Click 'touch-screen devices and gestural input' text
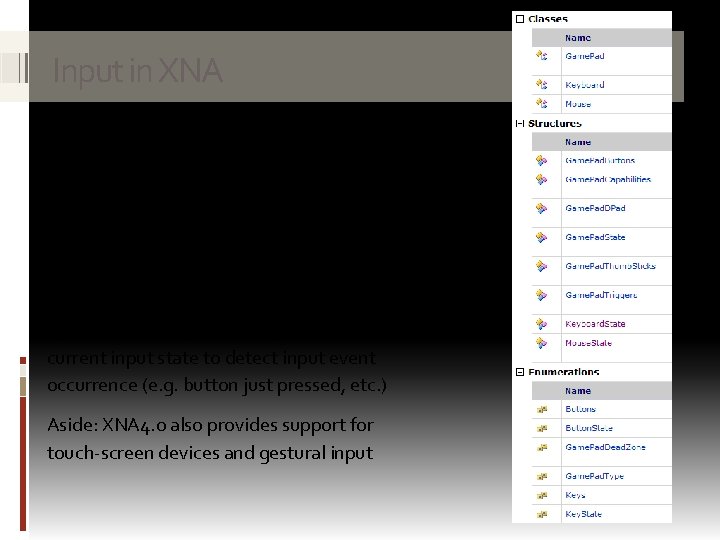The width and height of the screenshot is (720, 540). [210, 453]
